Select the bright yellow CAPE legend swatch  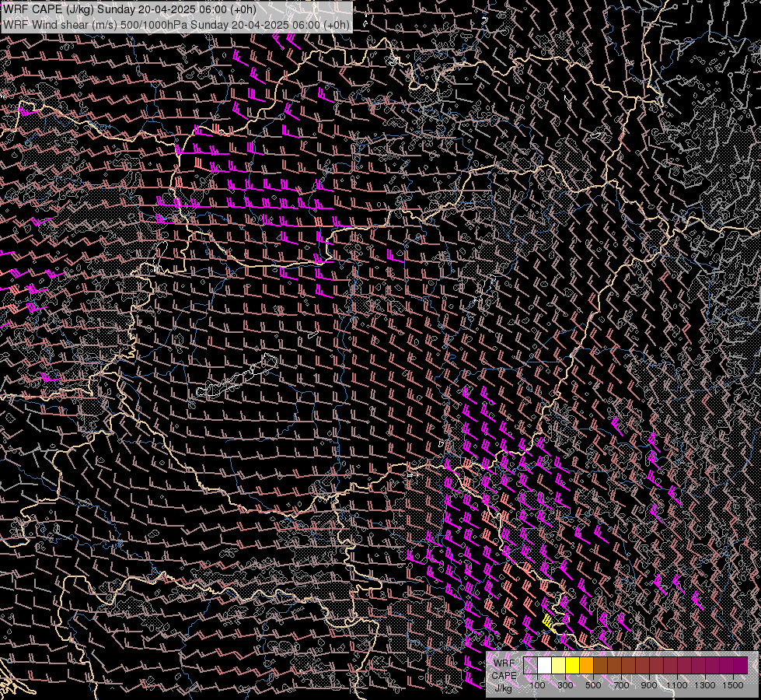click(x=573, y=666)
